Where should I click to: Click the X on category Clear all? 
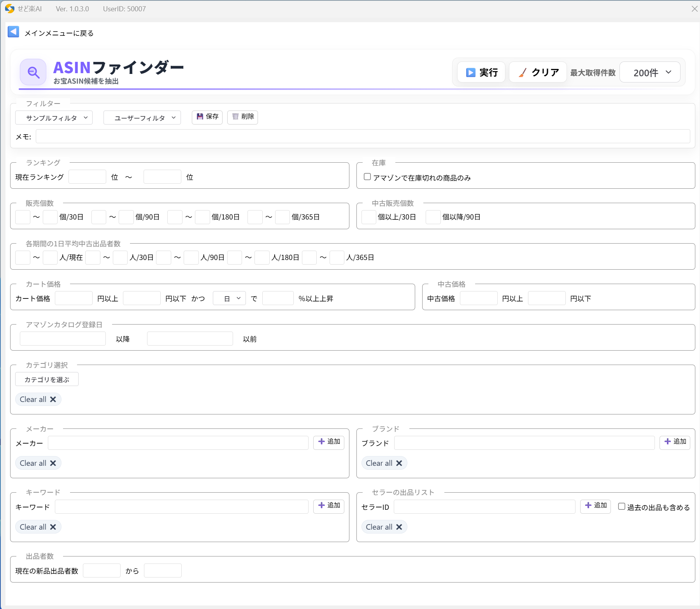click(x=53, y=399)
